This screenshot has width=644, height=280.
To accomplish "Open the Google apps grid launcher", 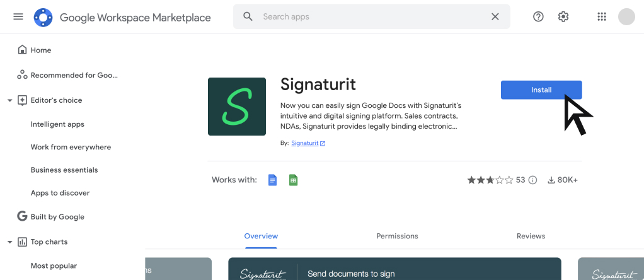I will (602, 16).
